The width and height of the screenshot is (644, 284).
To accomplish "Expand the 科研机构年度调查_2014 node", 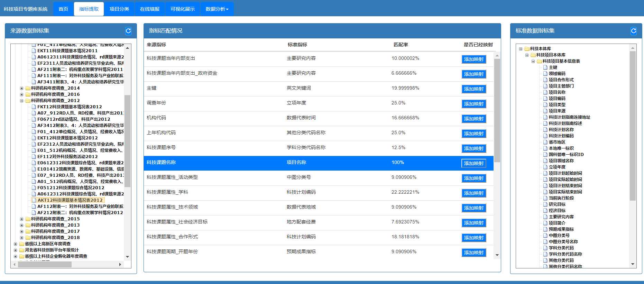I will pyautogui.click(x=21, y=89).
